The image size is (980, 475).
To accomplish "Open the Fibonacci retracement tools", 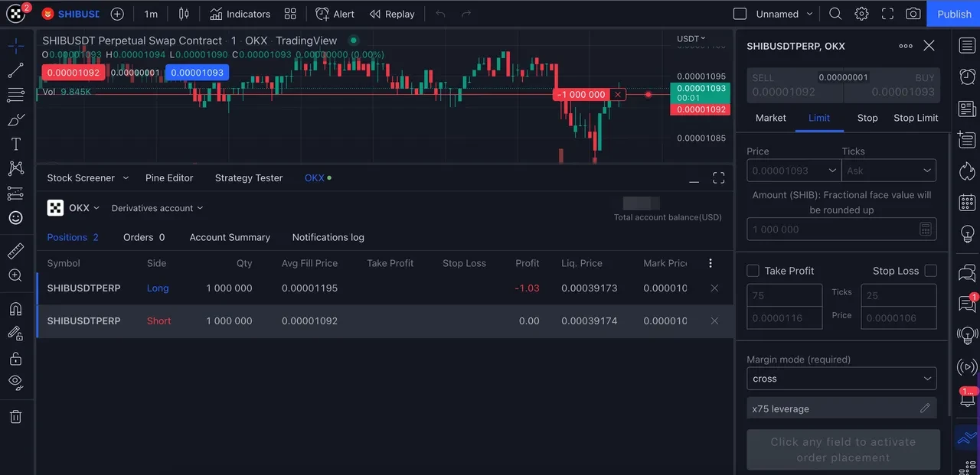I will pyautogui.click(x=15, y=95).
